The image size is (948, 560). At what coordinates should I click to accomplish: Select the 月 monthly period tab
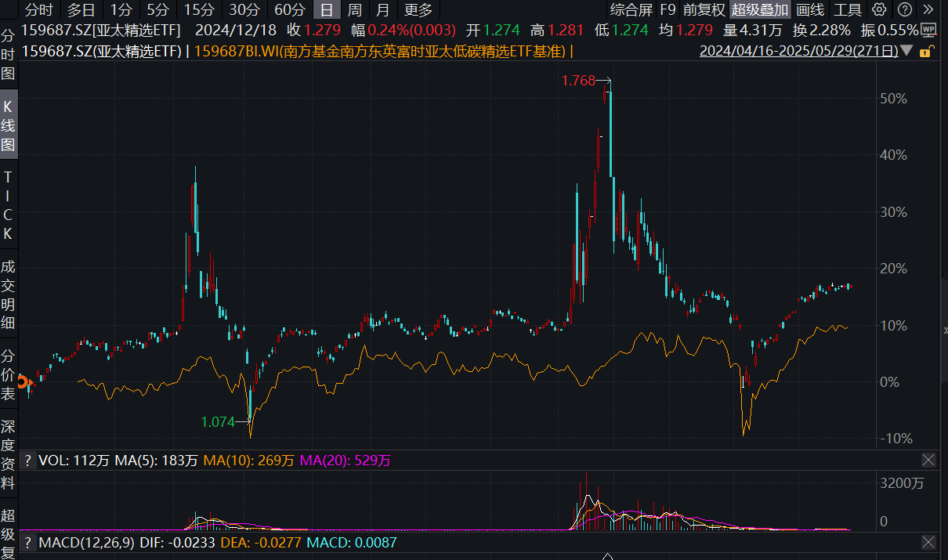coord(382,9)
